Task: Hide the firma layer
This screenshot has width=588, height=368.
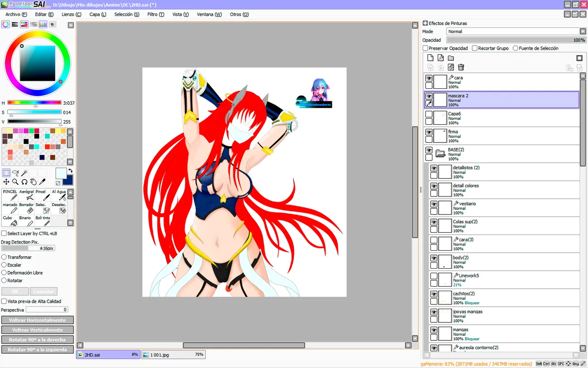Action: (429, 132)
